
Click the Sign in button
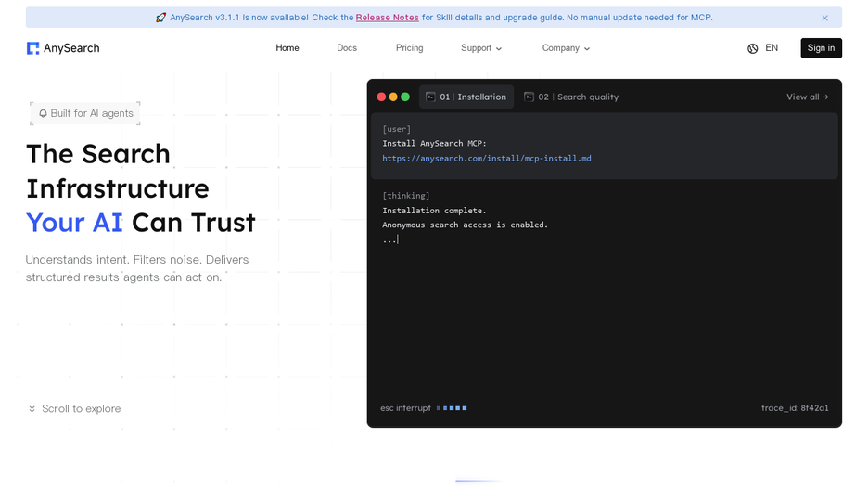tap(821, 48)
